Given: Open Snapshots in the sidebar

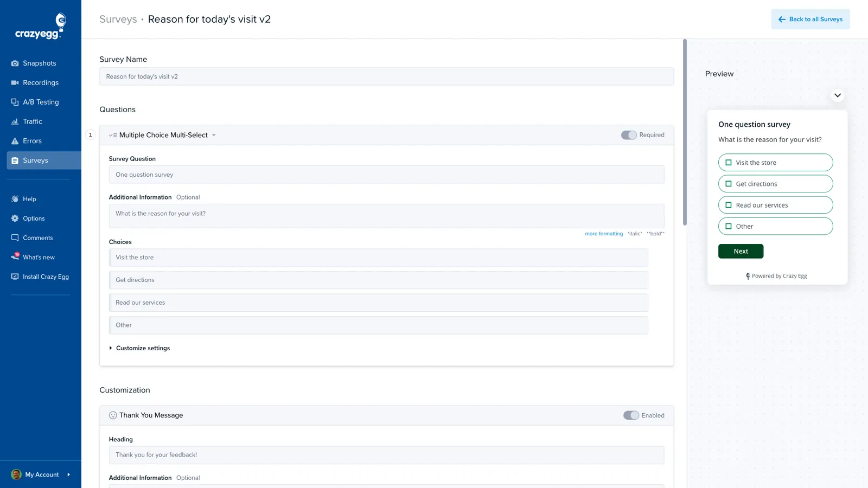Looking at the screenshot, I should coord(40,63).
